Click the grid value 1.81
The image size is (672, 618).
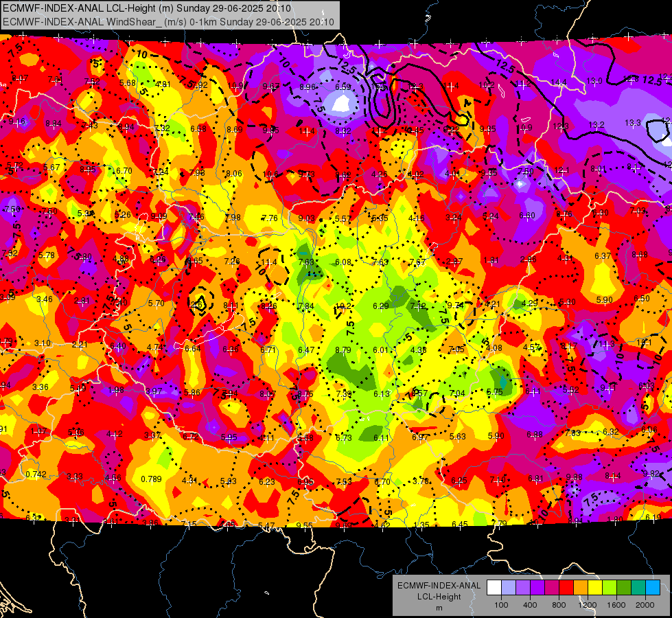click(x=491, y=260)
